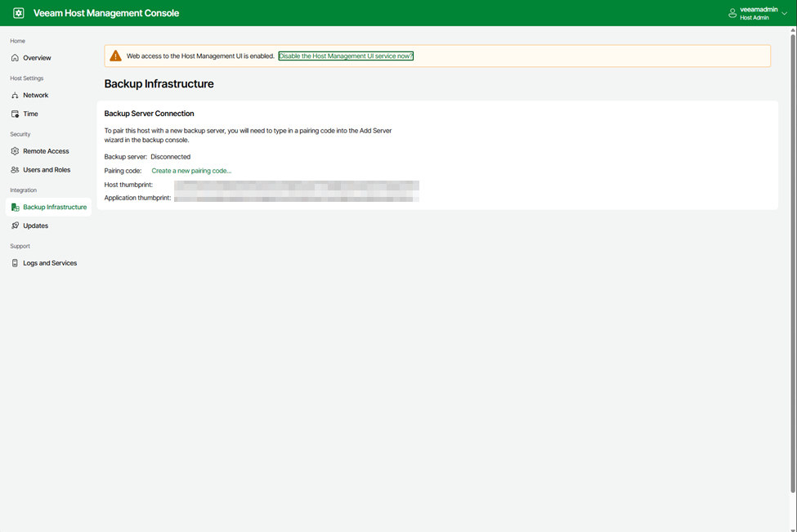Click 'Disable the Host Management UI service now?' link
797x532 pixels.
click(x=346, y=56)
